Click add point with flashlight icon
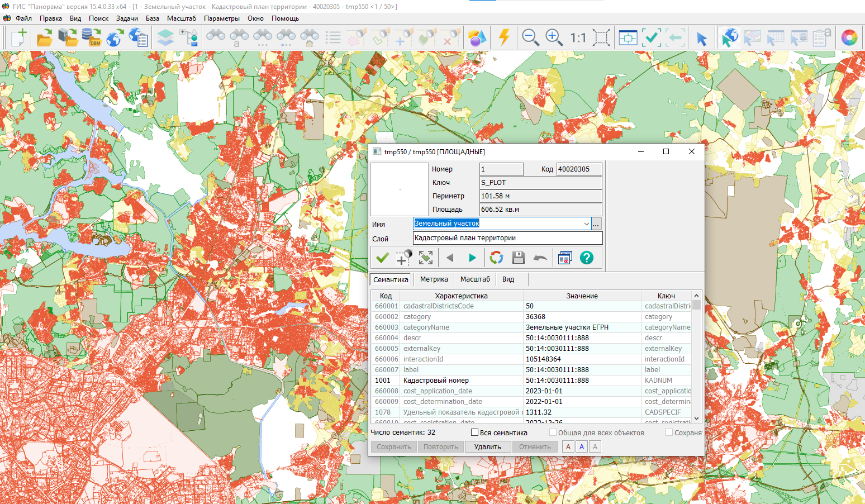The image size is (865, 504). click(404, 258)
